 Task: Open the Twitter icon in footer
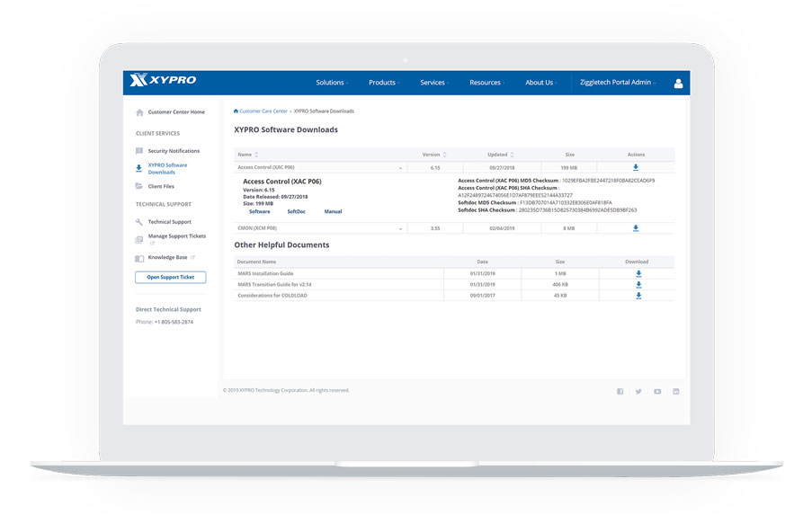[x=638, y=392]
